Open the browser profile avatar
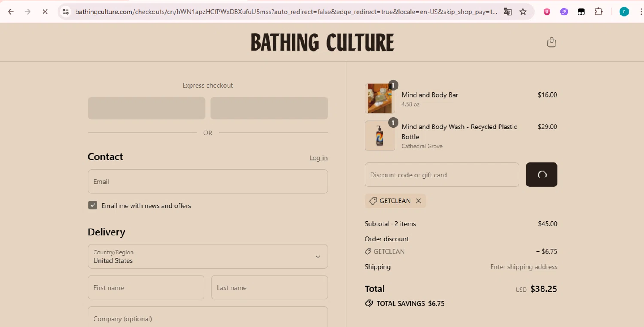 point(624,12)
